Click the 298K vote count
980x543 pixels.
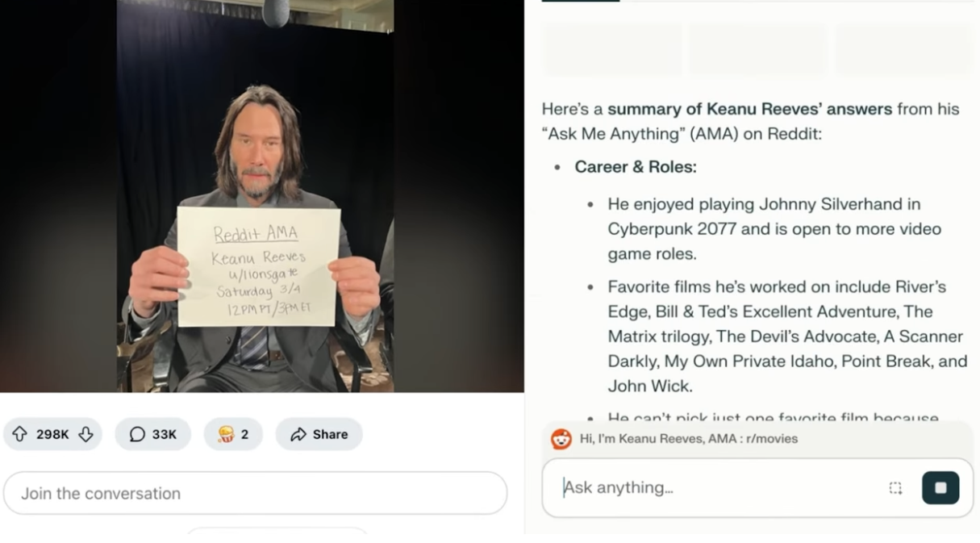(52, 434)
